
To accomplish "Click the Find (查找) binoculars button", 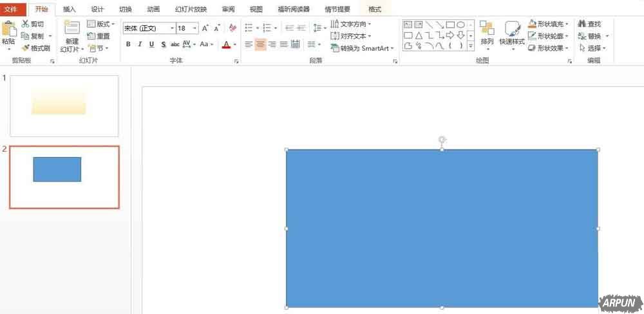I will pyautogui.click(x=590, y=24).
